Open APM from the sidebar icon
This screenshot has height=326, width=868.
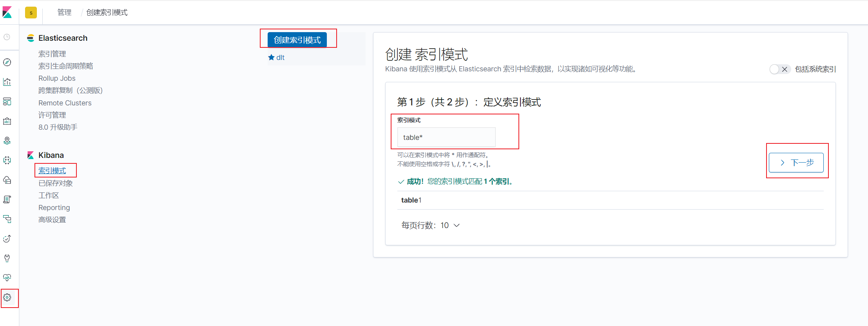[7, 219]
